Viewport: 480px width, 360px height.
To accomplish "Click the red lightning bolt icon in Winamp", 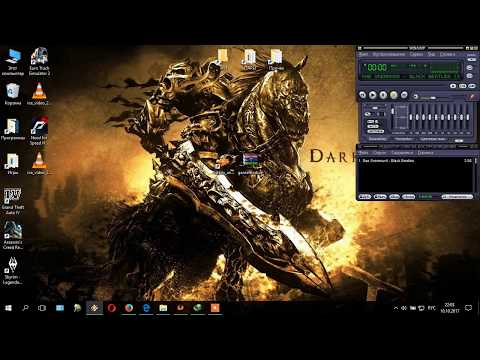I will [x=472, y=96].
